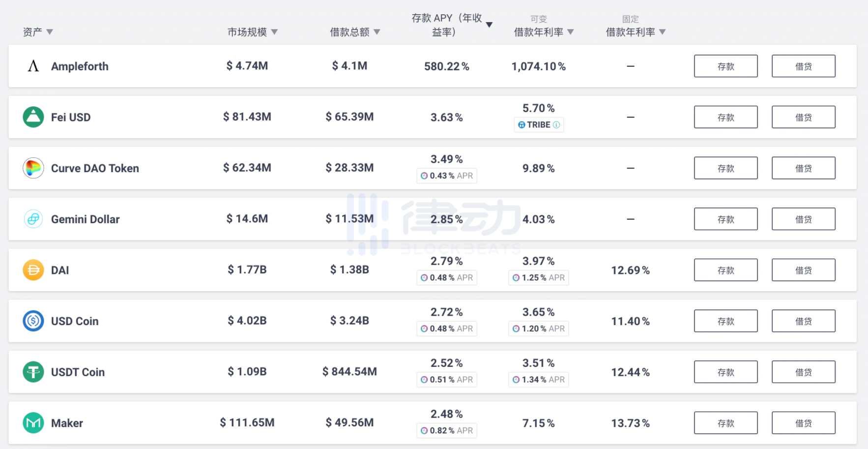Click the teal Maker logo icon
This screenshot has width=868, height=449.
coord(33,423)
